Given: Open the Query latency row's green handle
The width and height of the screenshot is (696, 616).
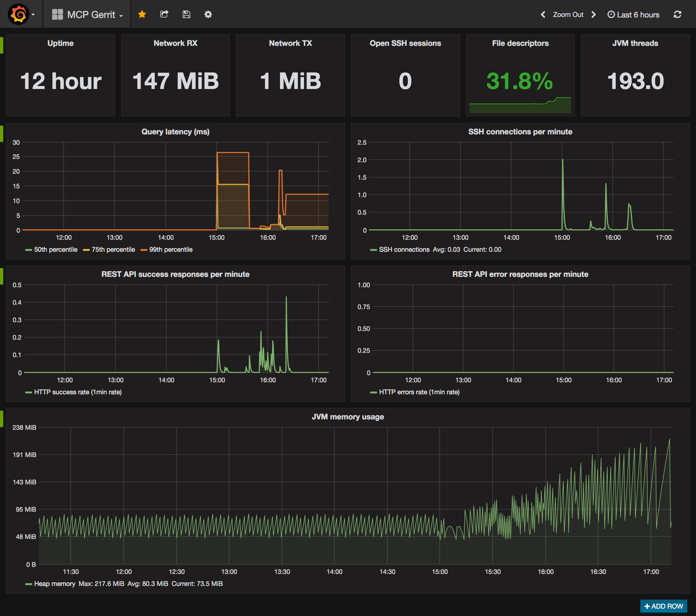Looking at the screenshot, I should click(2, 134).
